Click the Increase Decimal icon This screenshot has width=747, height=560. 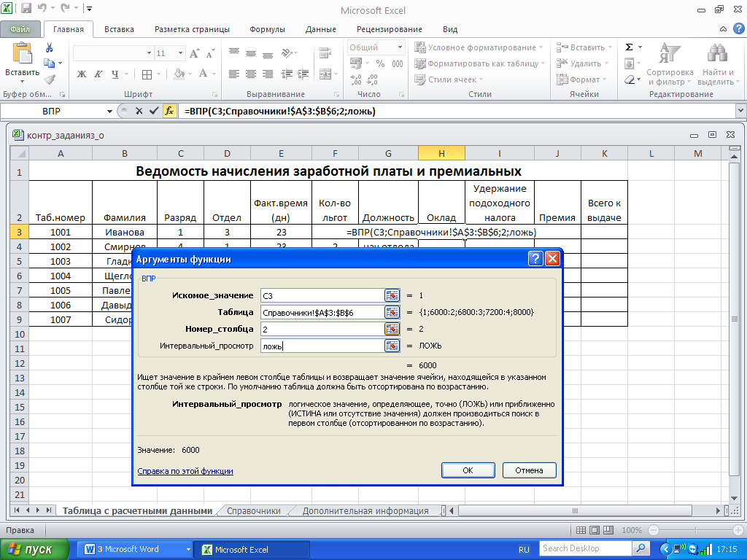[x=355, y=79]
